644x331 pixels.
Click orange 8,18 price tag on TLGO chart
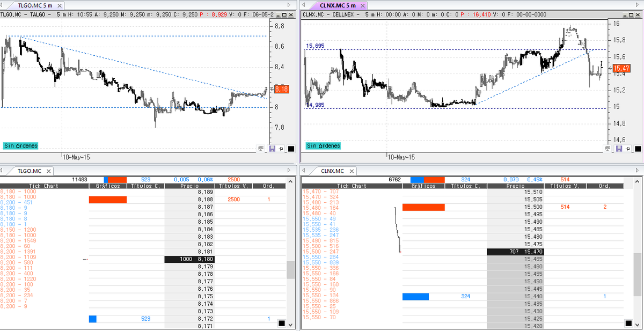click(x=281, y=90)
